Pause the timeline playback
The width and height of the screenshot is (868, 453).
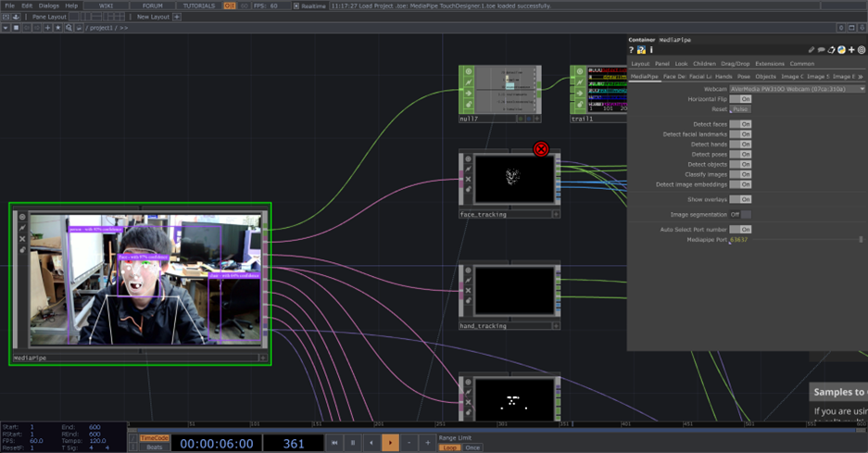(x=353, y=443)
